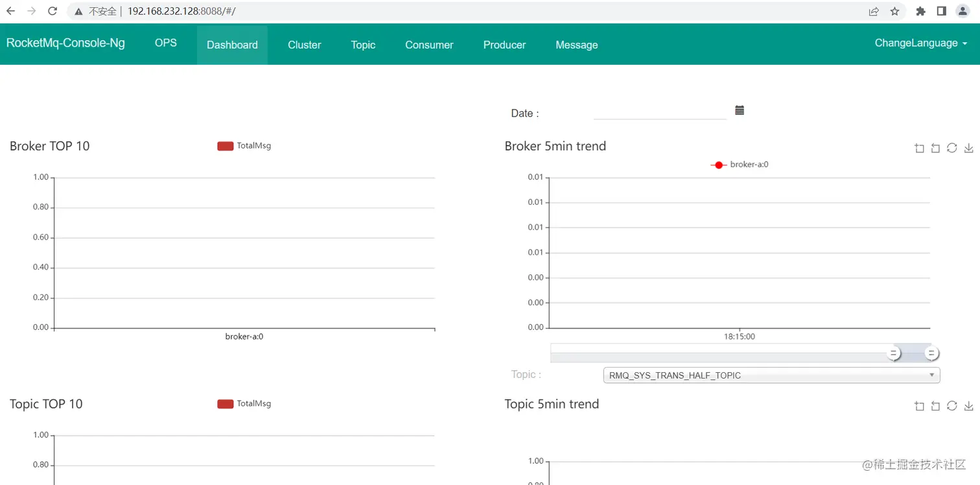980x485 pixels.
Task: Open the Consumer tab
Action: point(429,45)
